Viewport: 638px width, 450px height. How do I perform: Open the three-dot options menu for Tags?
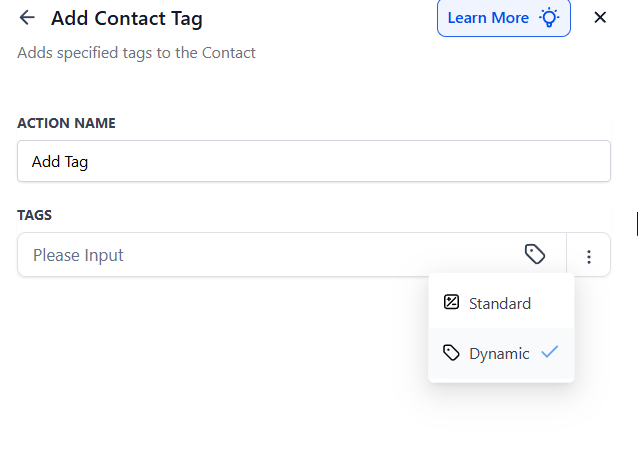(x=589, y=256)
